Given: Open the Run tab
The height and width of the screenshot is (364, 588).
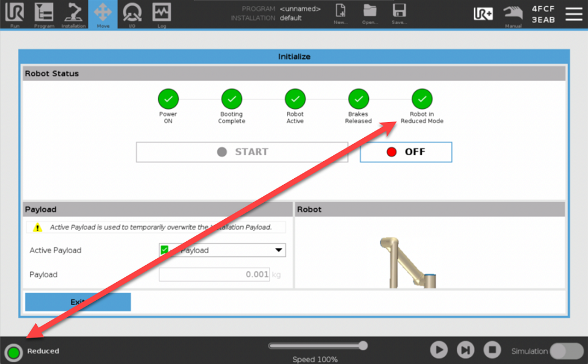Looking at the screenshot, I should click(x=14, y=14).
